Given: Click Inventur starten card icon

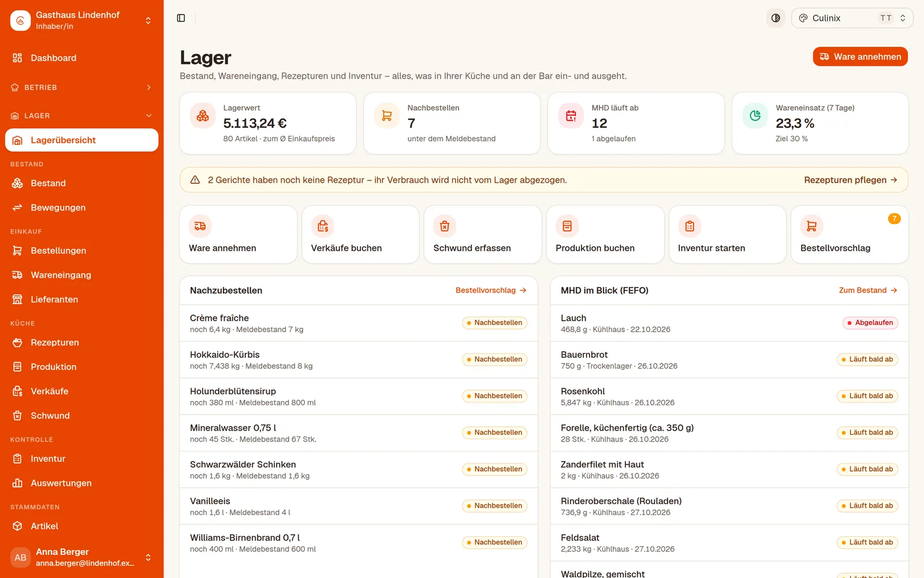Looking at the screenshot, I should tap(690, 226).
